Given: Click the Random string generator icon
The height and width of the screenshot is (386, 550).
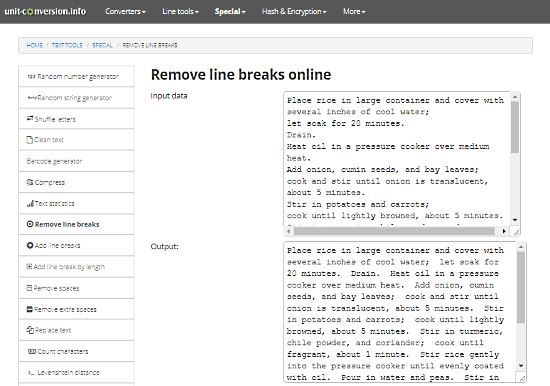Looking at the screenshot, I should pos(32,98).
